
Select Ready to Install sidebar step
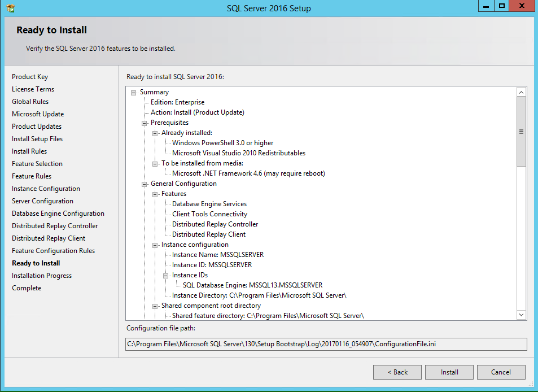(x=36, y=263)
